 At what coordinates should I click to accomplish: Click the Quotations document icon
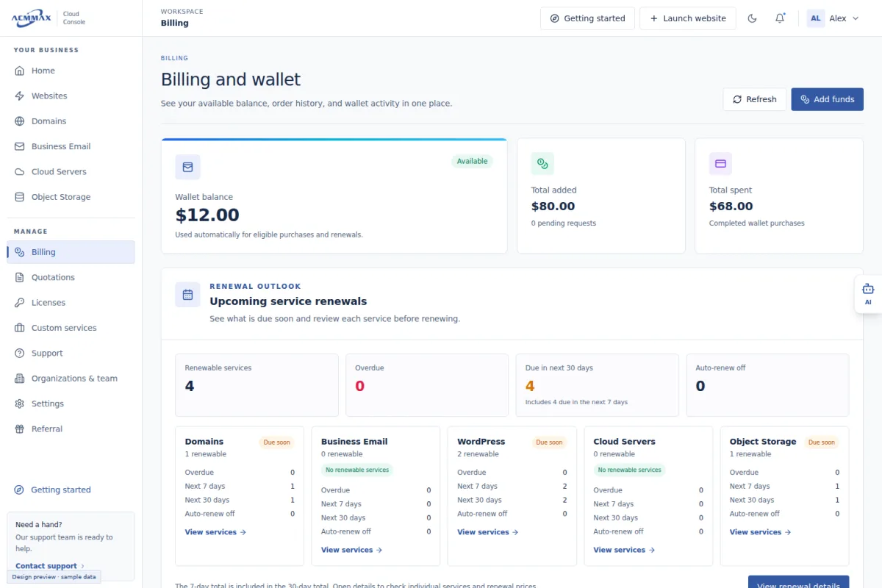coord(20,277)
